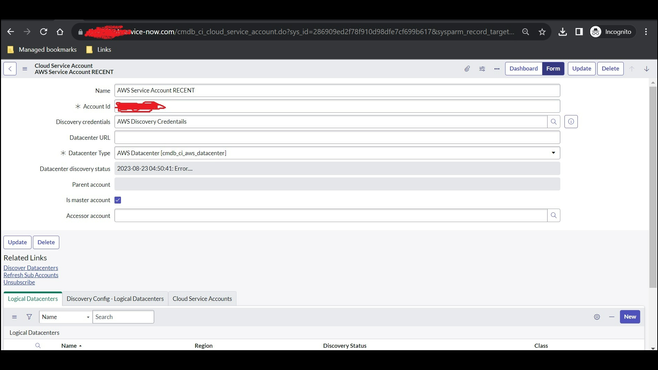Select Logical Datacenters tab
This screenshot has width=658, height=370.
(33, 299)
